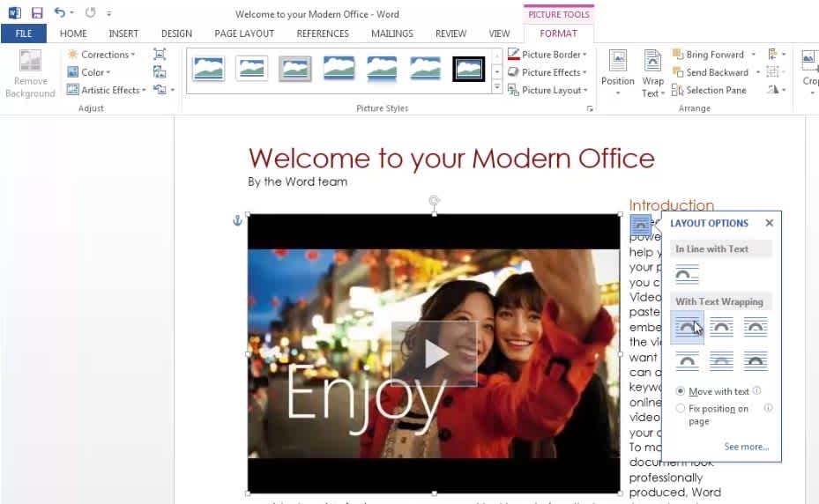Select Top and Bottom wrapping icon

[687, 361]
